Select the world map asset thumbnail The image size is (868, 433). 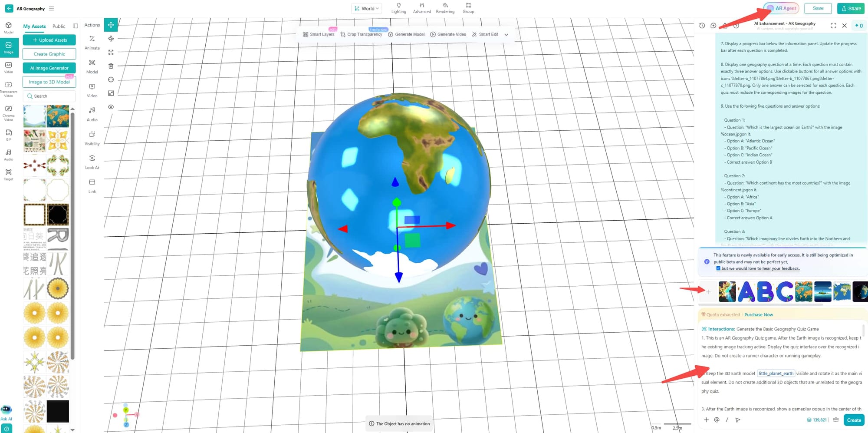(x=58, y=116)
